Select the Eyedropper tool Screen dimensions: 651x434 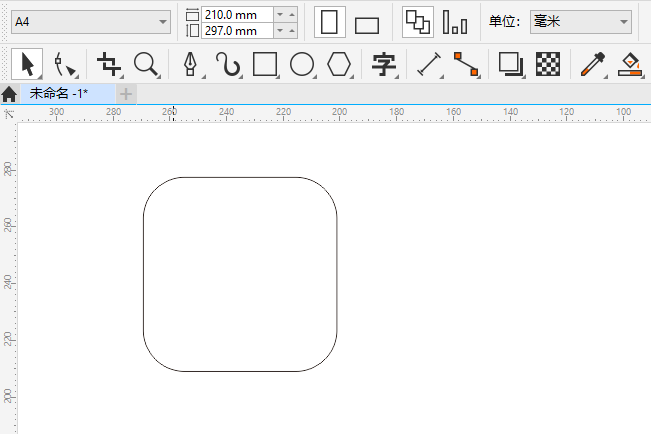(x=591, y=65)
